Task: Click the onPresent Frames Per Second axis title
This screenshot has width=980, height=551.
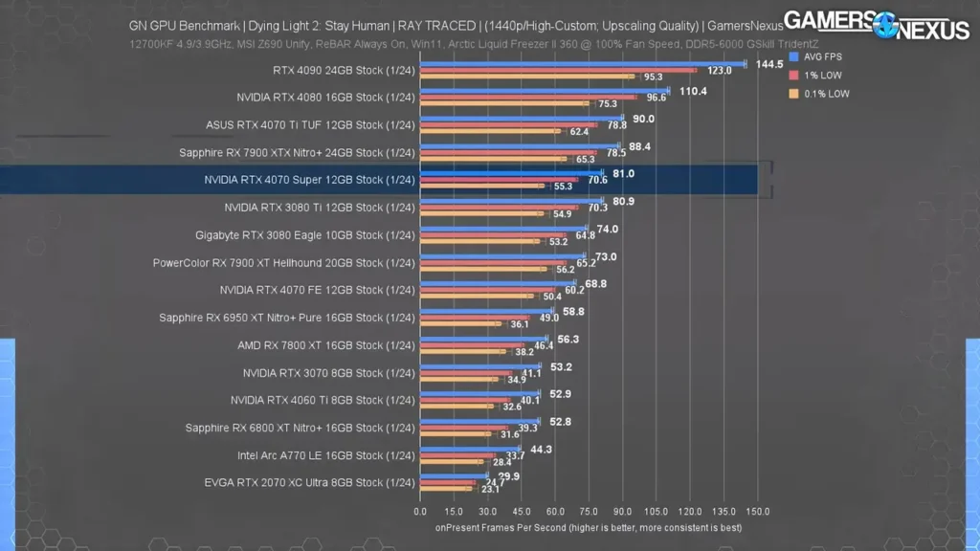Action: [x=589, y=528]
